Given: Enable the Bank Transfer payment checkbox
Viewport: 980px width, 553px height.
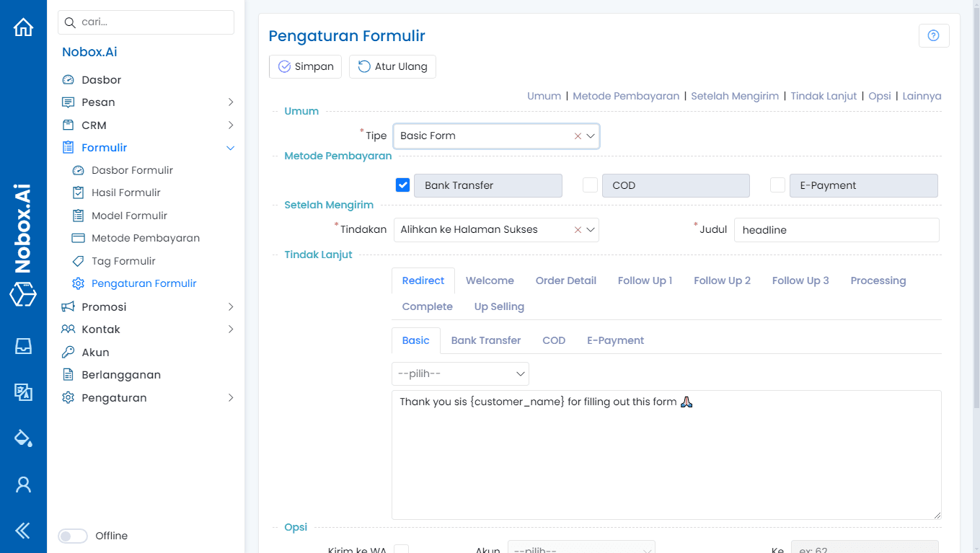Looking at the screenshot, I should pos(402,185).
